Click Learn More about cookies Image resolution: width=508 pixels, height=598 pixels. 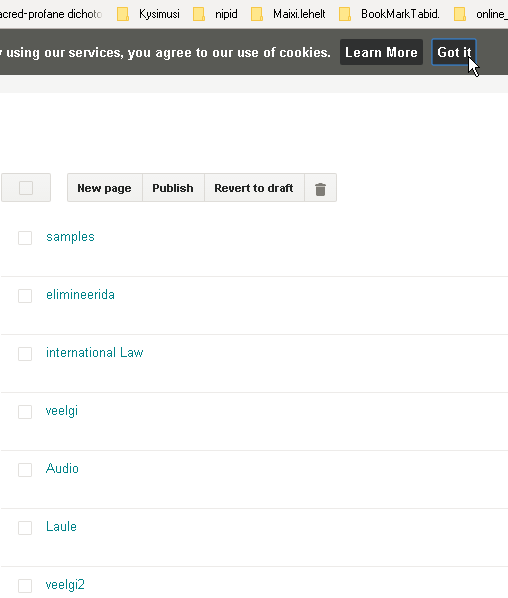click(x=381, y=52)
